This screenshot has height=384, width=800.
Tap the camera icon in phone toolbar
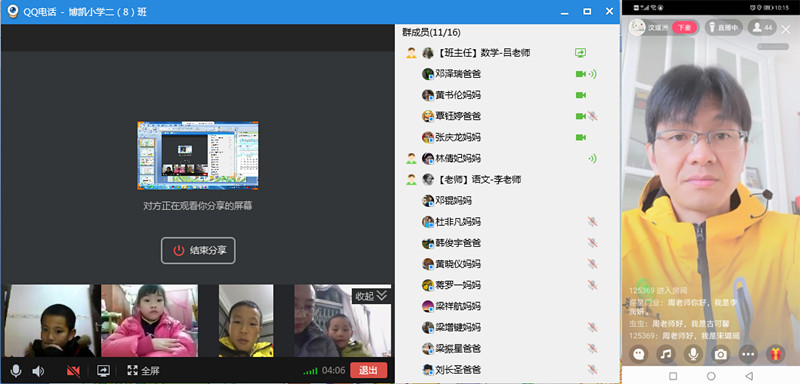click(720, 353)
